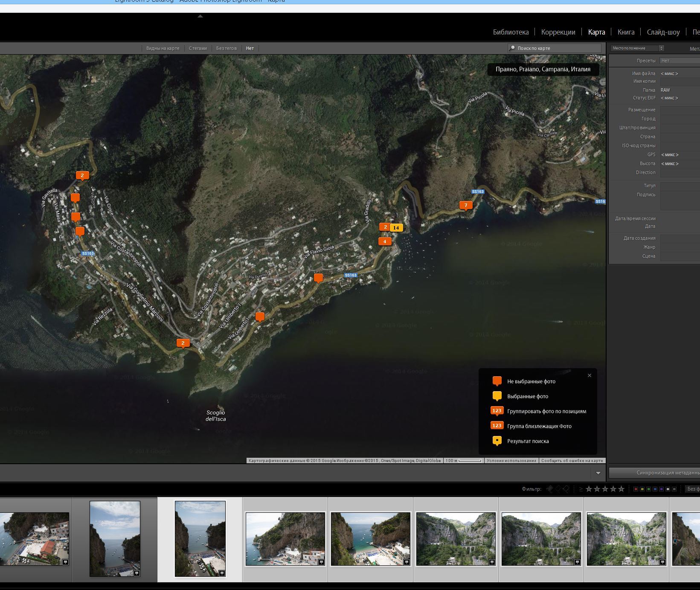The height and width of the screenshot is (590, 700).
Task: Click Синхронизация метаданных button
Action: [654, 473]
